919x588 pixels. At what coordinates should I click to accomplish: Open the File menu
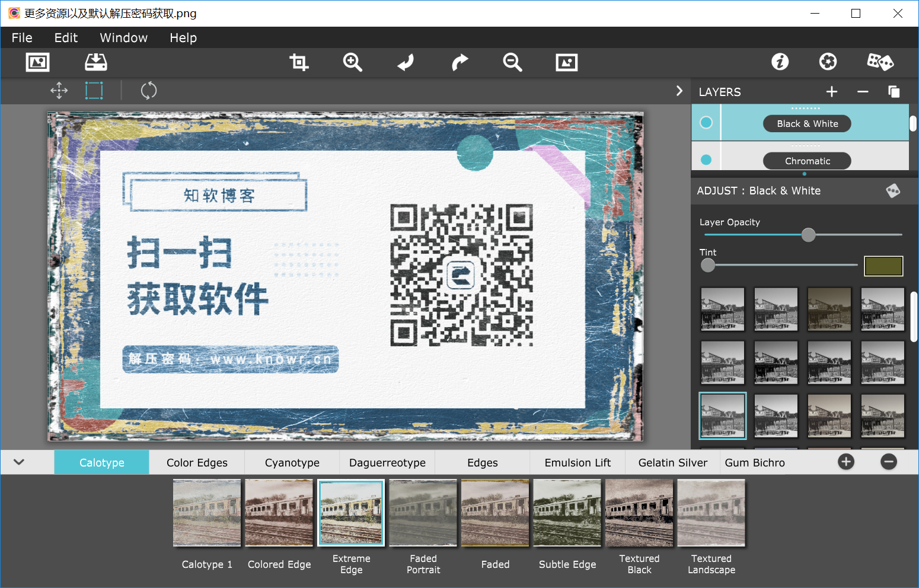(22, 38)
